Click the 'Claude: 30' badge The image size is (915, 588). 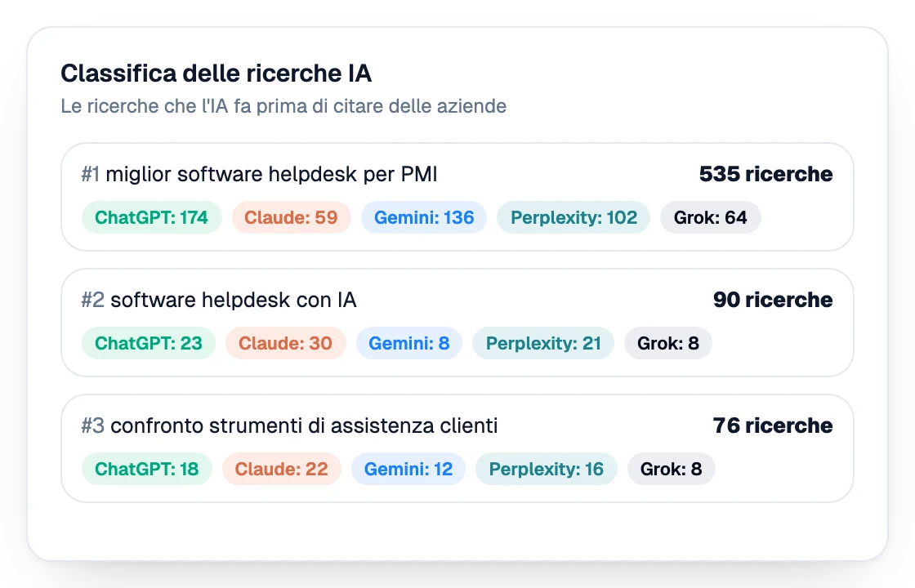(x=285, y=343)
